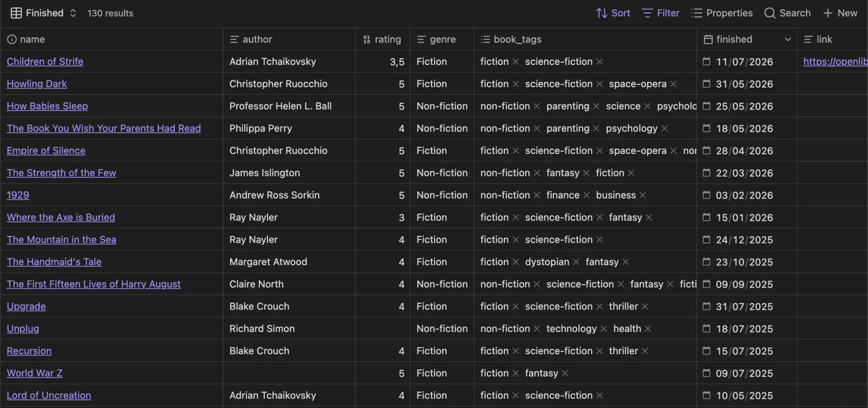
Task: Follow the openlib link for Children of Strife
Action: (835, 62)
